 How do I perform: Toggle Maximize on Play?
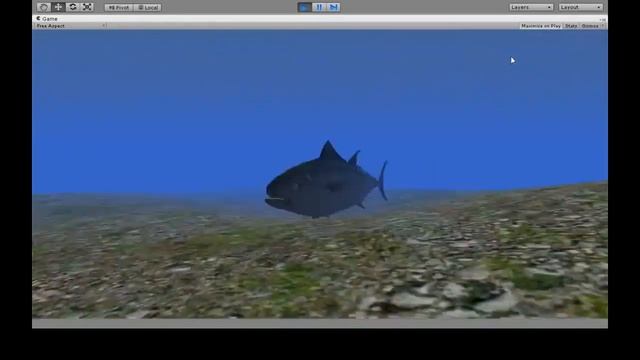pos(541,26)
